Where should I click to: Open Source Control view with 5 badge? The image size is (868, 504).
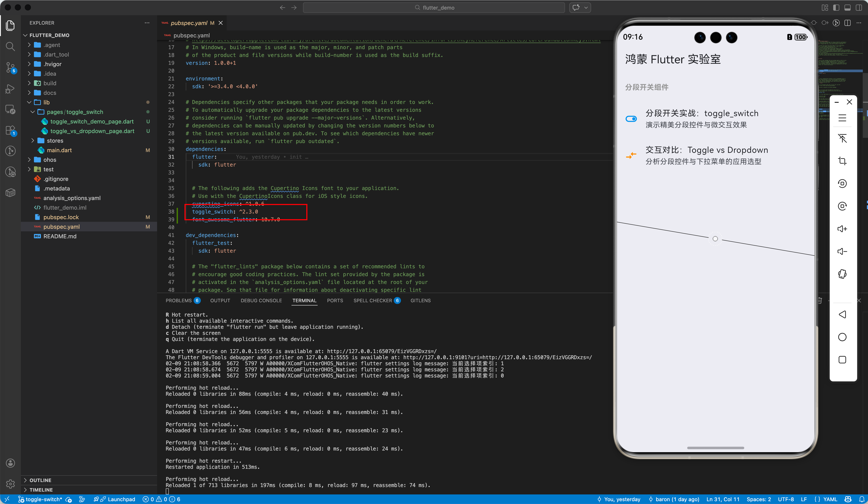10,67
